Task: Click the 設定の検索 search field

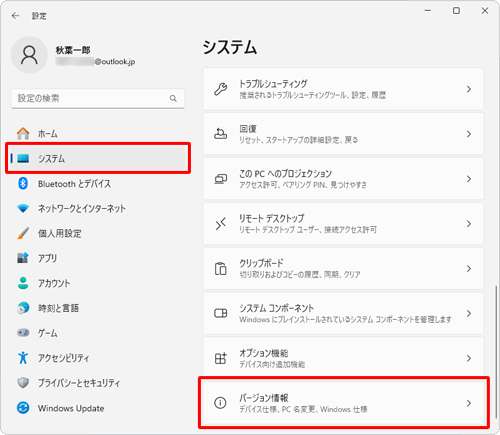Action: 98,98
